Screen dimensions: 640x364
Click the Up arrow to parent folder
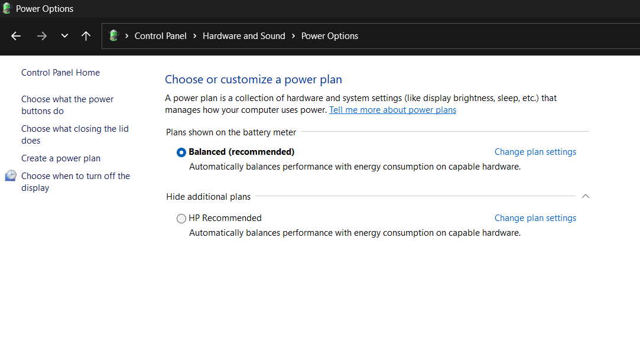coord(86,36)
